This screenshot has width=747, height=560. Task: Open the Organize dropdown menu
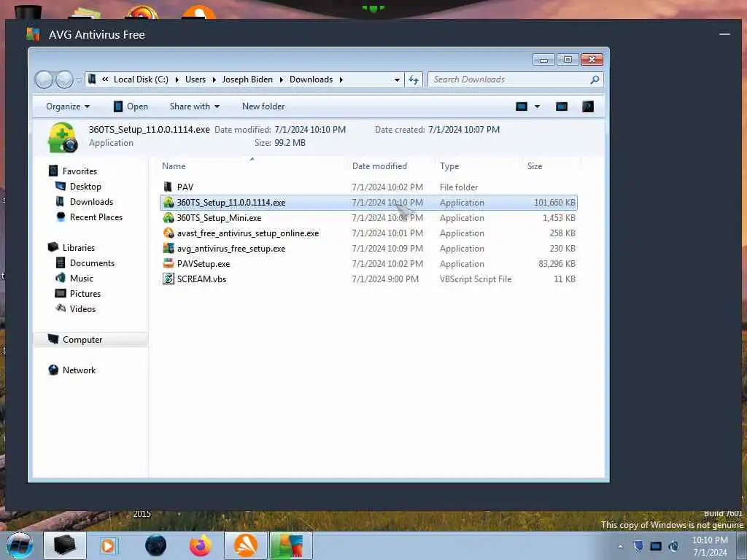[x=68, y=106]
